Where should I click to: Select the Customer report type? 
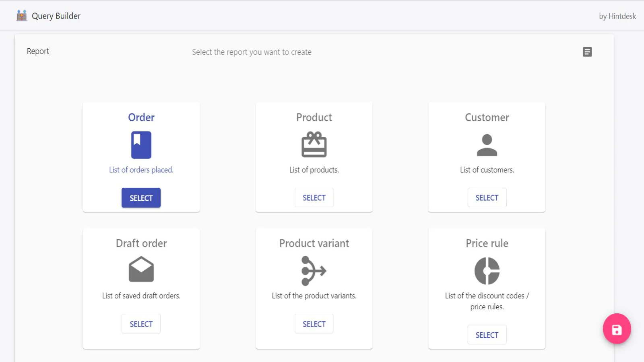[487, 197]
